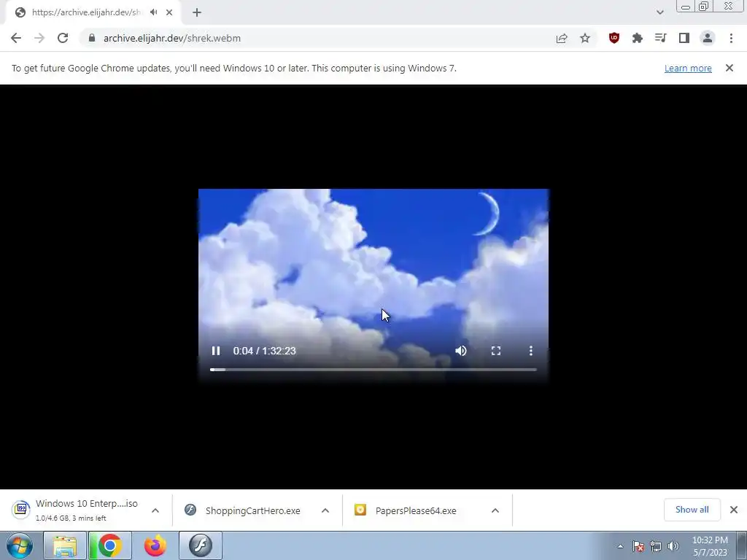Close the downloads shelf

pos(734,510)
